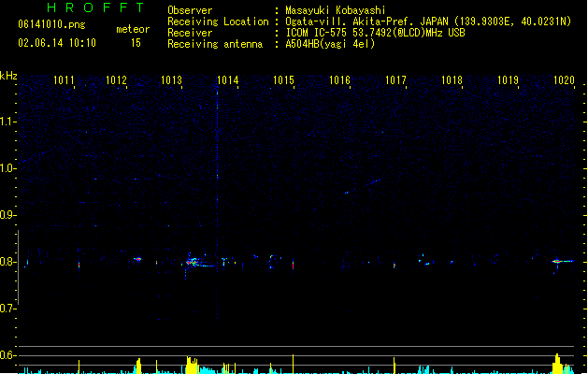This screenshot has height=374, width=588.
Task: Click the ICOM IC-575 receiver details
Action: click(376, 33)
